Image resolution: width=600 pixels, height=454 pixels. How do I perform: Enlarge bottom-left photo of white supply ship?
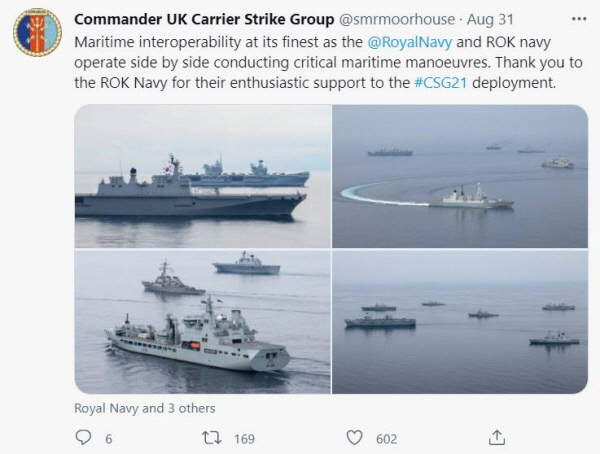202,321
